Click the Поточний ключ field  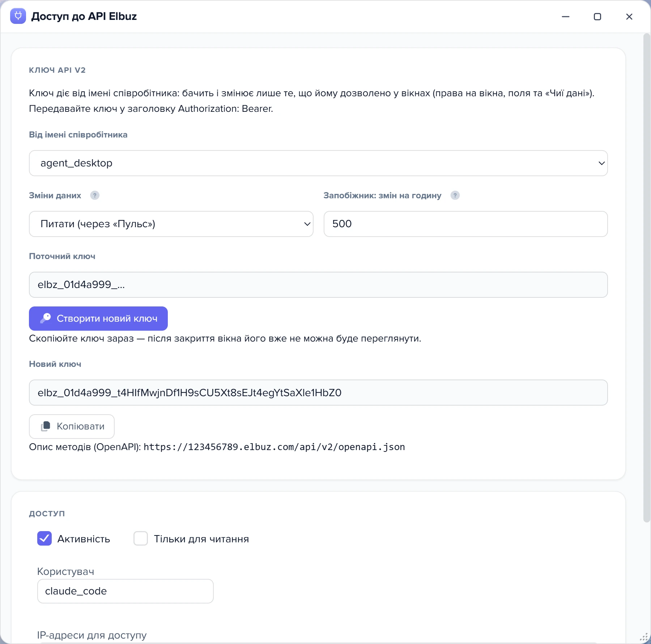click(x=318, y=285)
